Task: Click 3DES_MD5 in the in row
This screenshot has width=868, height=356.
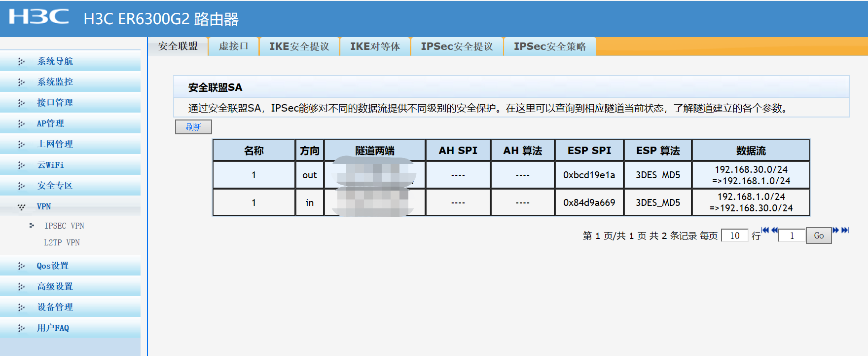Action: click(x=658, y=203)
